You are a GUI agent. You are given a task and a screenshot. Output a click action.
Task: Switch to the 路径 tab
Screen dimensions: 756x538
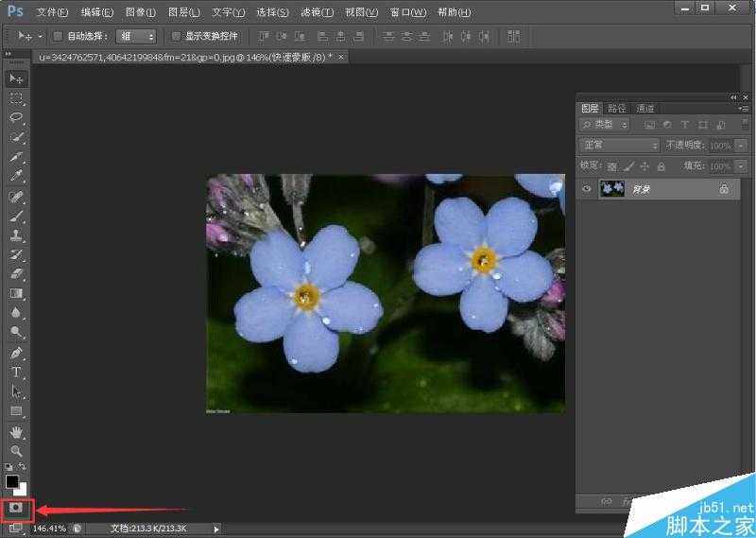click(x=617, y=109)
